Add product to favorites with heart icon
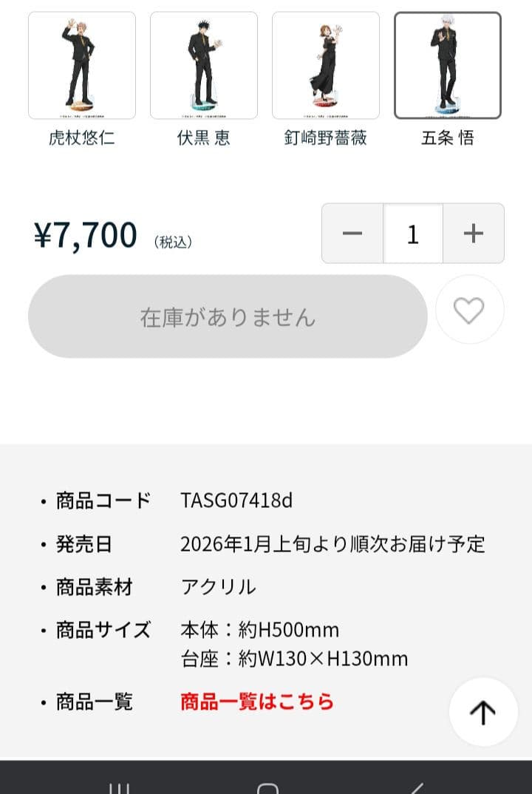The image size is (532, 794). [x=469, y=311]
